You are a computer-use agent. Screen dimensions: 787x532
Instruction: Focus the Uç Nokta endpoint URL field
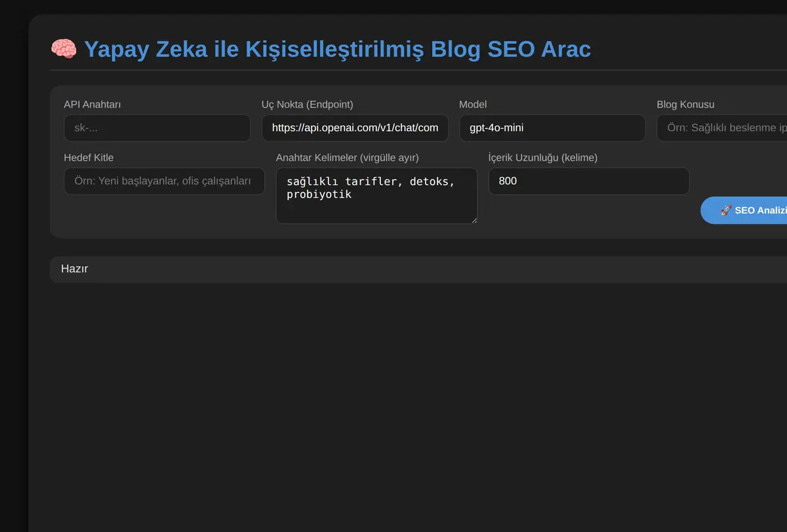[x=355, y=128]
